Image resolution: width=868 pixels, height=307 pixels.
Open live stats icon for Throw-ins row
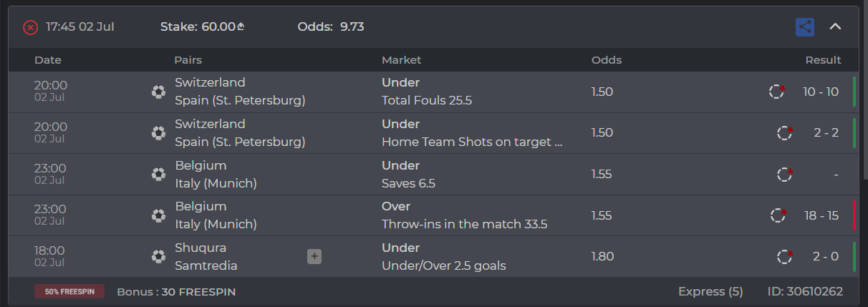(x=778, y=215)
